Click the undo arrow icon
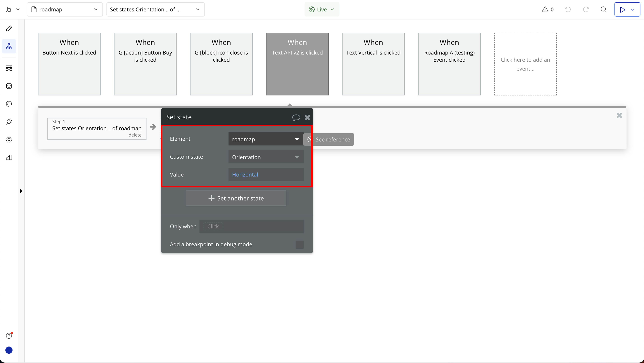644x363 pixels. coord(568,10)
